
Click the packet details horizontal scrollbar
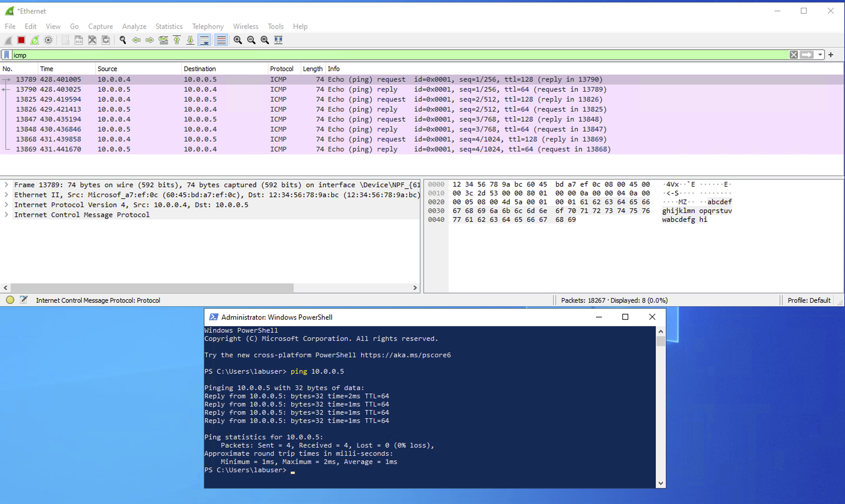(x=152, y=288)
